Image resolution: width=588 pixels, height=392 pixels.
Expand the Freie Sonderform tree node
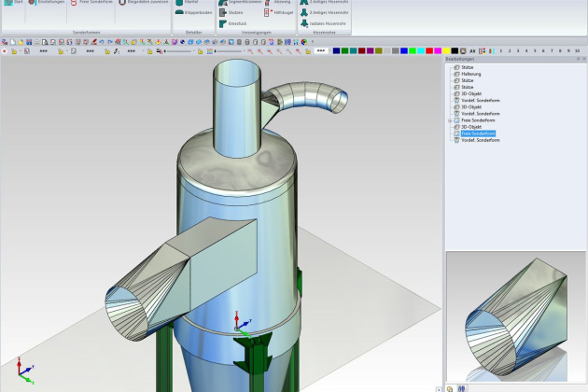click(x=449, y=120)
